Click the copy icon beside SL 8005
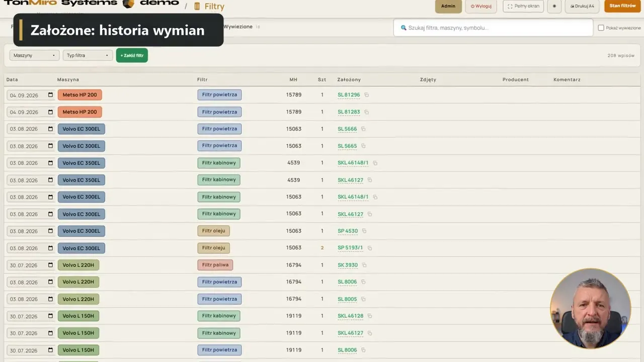The height and width of the screenshot is (362, 644). 363,299
